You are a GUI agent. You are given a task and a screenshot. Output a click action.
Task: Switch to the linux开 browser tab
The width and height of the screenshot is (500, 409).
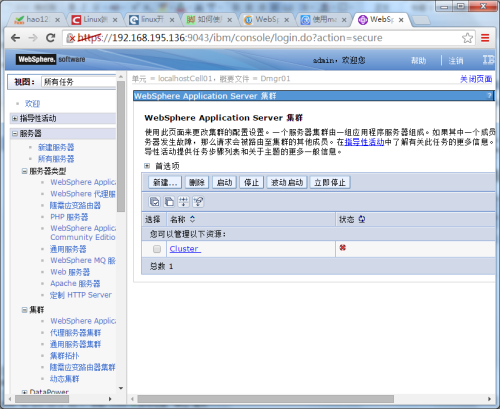152,20
